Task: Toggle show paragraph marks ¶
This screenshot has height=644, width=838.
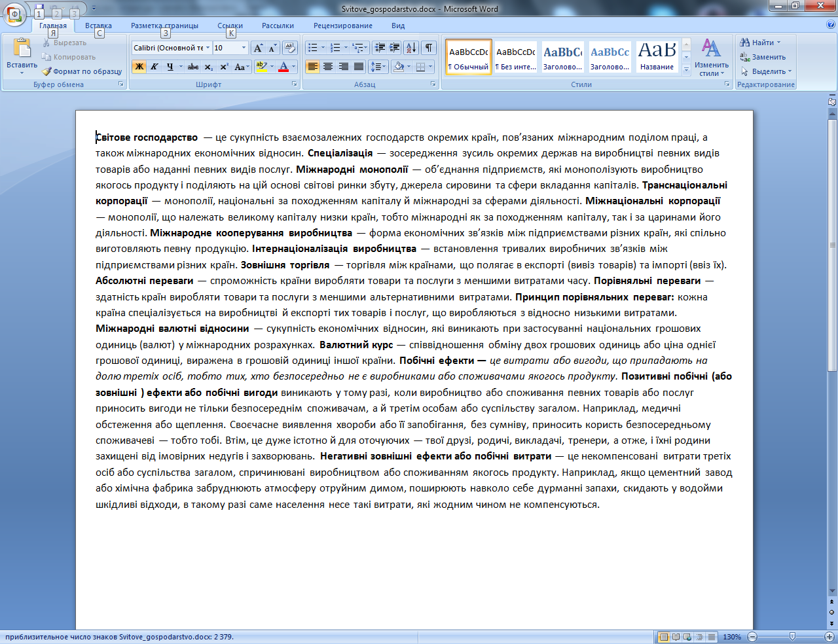Action: point(429,48)
